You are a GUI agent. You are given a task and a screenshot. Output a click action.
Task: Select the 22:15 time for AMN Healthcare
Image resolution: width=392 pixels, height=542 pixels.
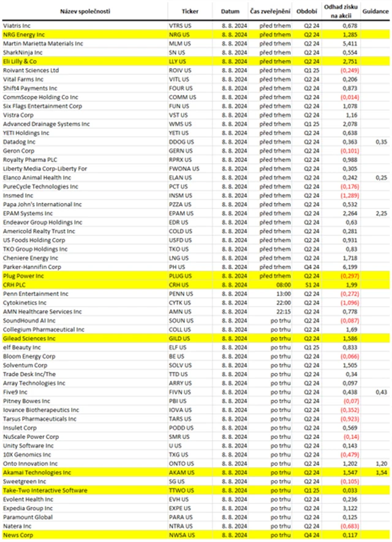click(x=271, y=311)
